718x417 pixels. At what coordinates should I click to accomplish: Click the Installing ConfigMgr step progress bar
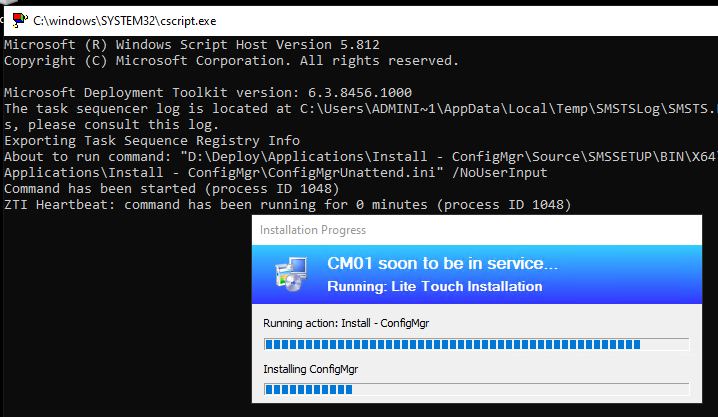[x=476, y=388]
